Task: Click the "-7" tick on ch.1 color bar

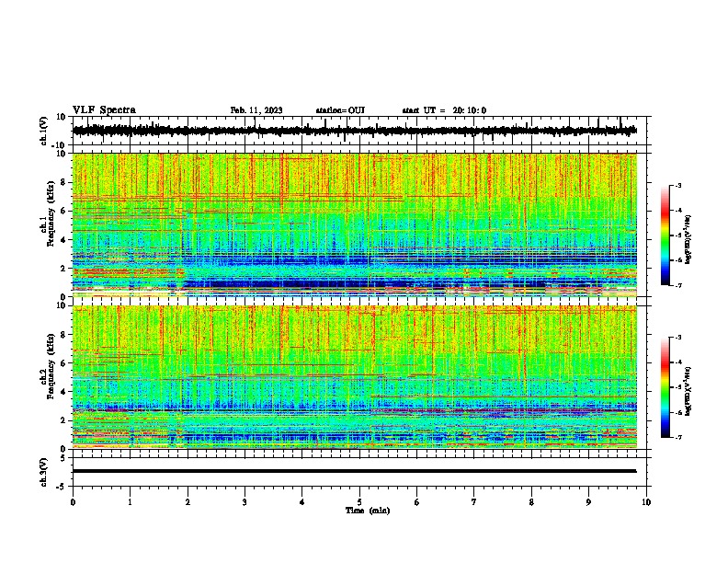Action: click(678, 286)
